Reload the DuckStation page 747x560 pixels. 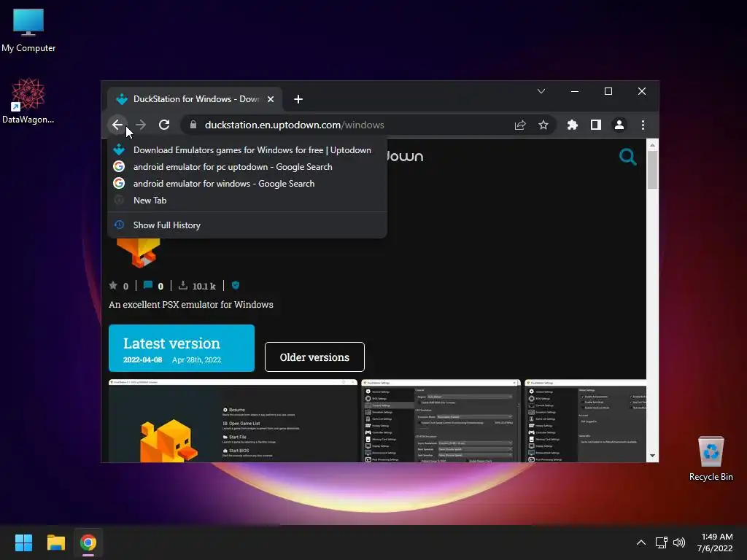click(164, 125)
